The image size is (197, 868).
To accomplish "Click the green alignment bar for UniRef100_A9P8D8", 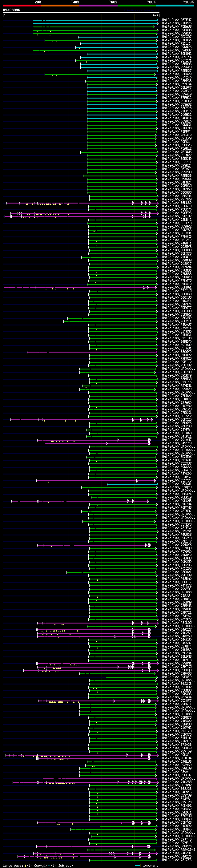I will point(96,30).
